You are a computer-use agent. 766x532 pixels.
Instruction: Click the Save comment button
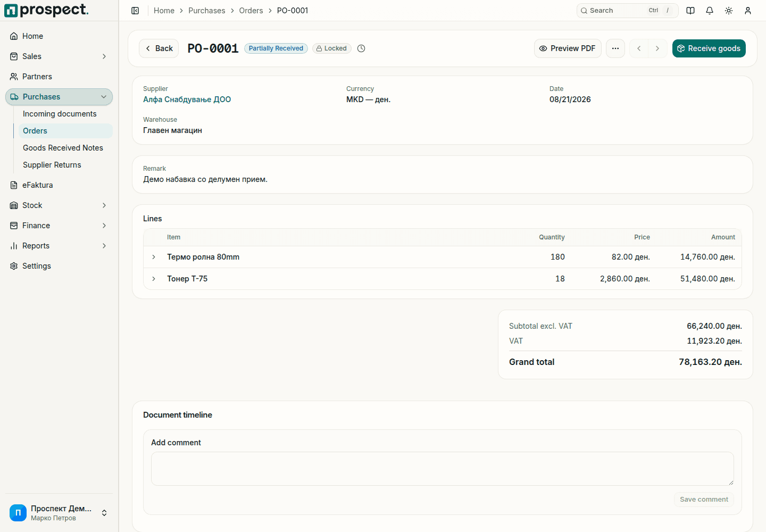point(704,500)
